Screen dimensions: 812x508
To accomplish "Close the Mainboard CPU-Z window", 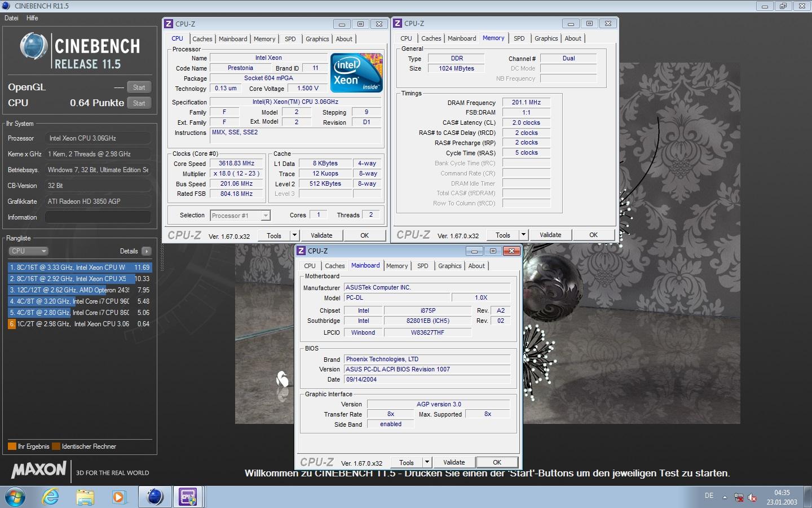I will [x=511, y=251].
